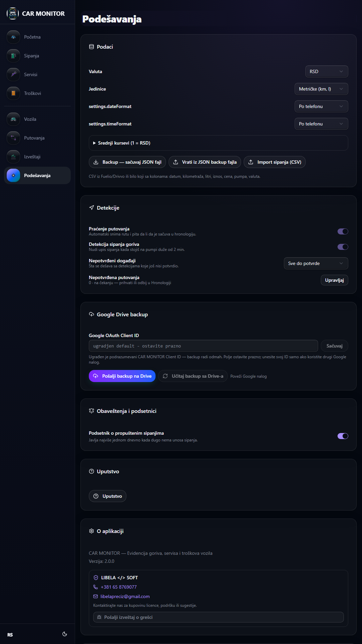The width and height of the screenshot is (362, 644).
Task: Open the Izveštaji chart icon
Action: coord(13,157)
